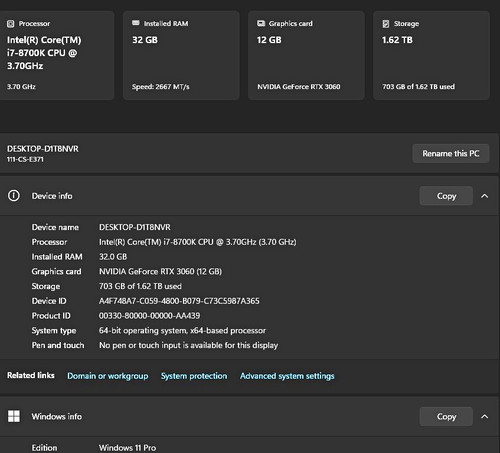Viewport: 500px width, 453px height.
Task: Collapse the Device info section chevron
Action: point(485,196)
